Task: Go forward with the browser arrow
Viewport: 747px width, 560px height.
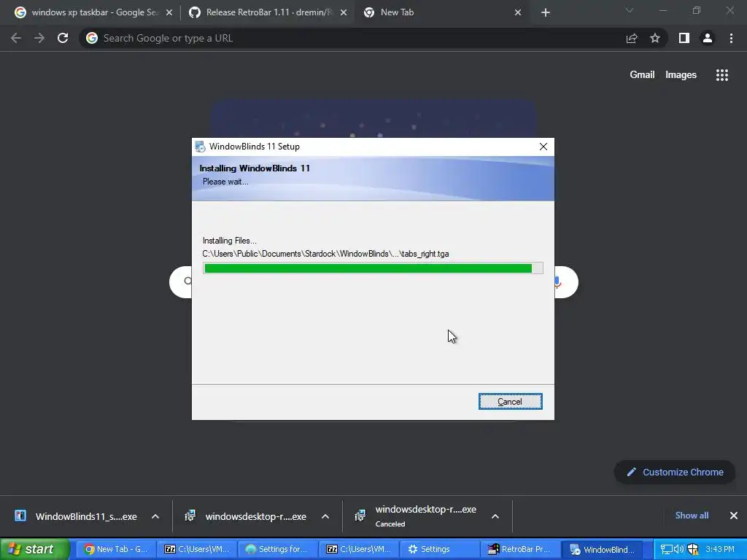Action: pos(39,38)
